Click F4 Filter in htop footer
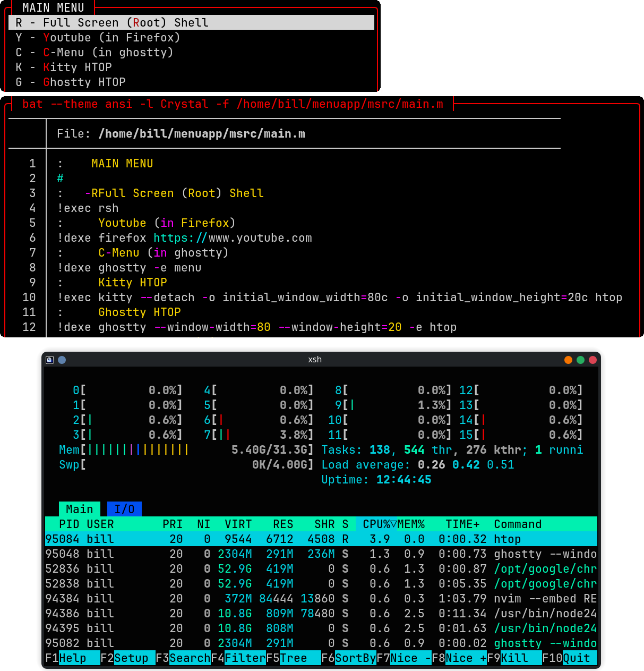 click(238, 658)
